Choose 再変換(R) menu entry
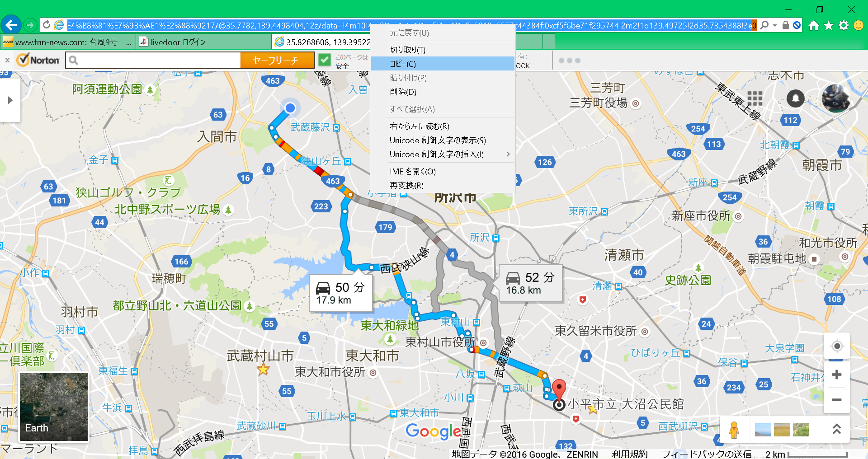 pos(443,185)
